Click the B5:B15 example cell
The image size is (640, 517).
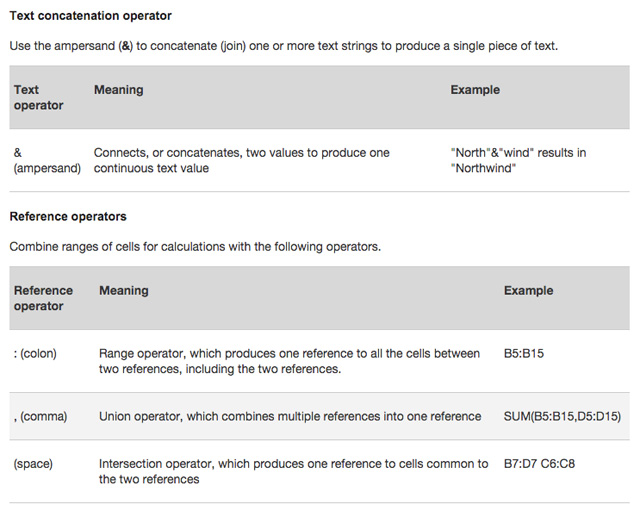point(524,353)
